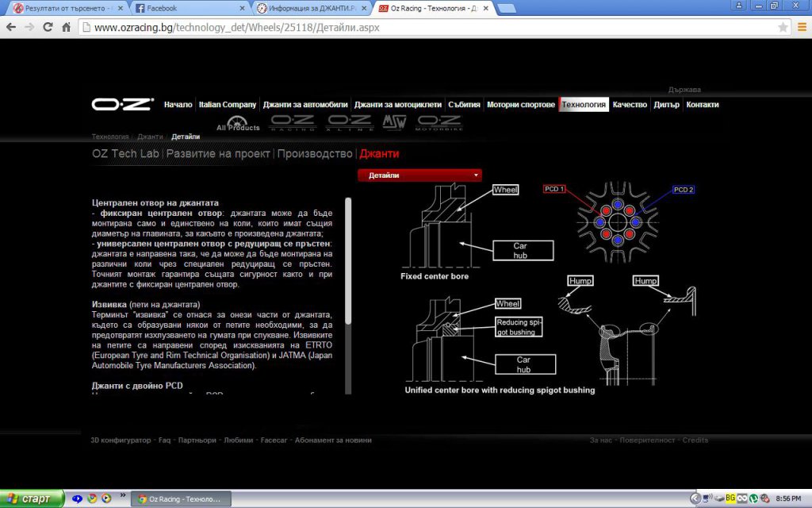This screenshot has width=812, height=508.
Task: Open the new tab button
Action: (506, 8)
